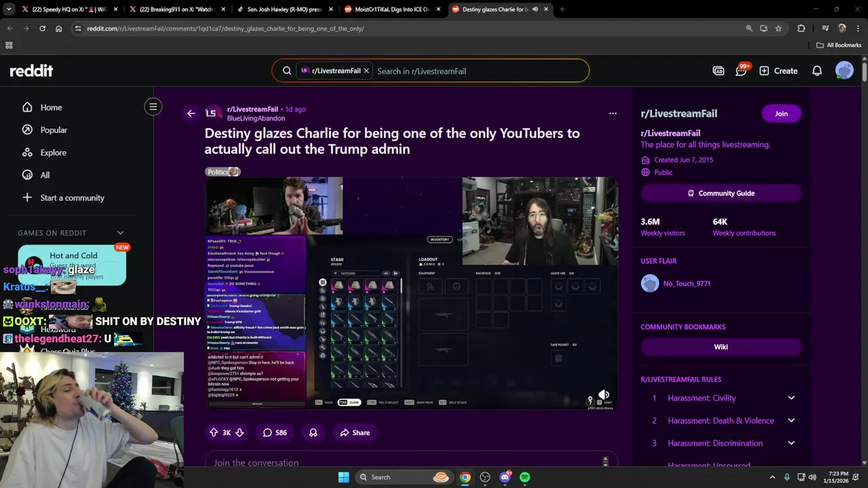The height and width of the screenshot is (488, 868).
Task: Join r/LivestreamFail community
Action: 781,113
